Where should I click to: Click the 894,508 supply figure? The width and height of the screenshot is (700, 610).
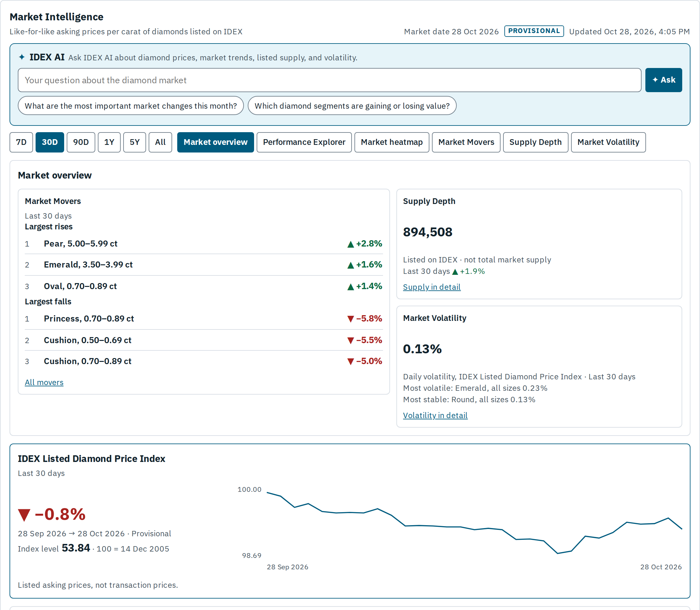427,232
